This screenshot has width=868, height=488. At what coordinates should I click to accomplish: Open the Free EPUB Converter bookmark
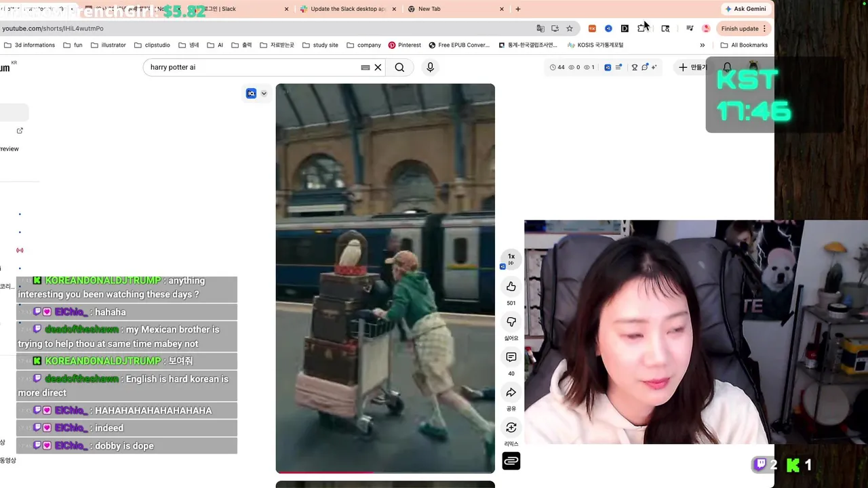[459, 45]
